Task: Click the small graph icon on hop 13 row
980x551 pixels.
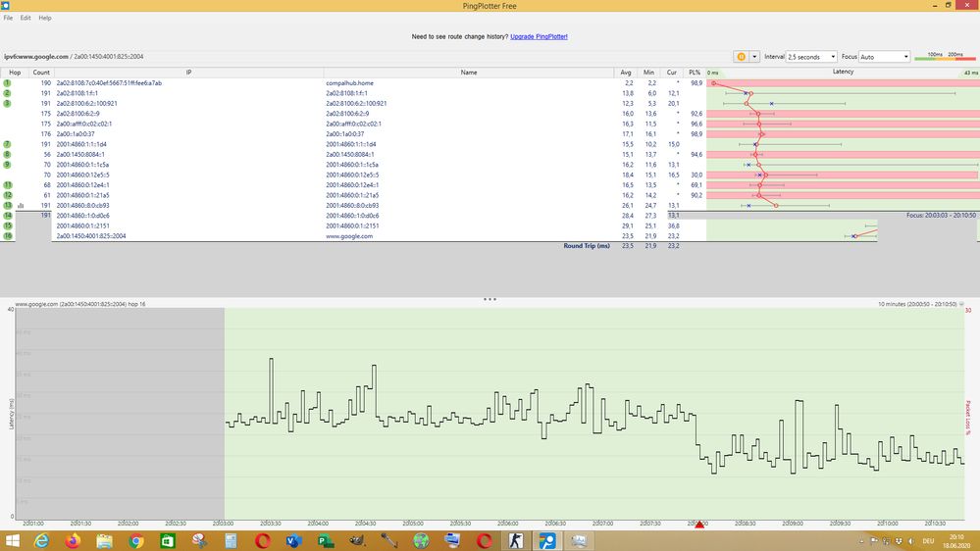Action: click(x=21, y=206)
